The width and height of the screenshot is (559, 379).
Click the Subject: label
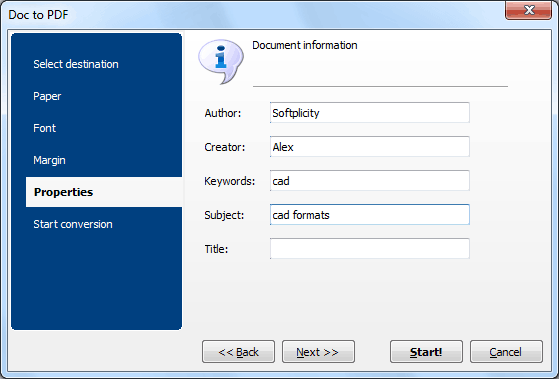pyautogui.click(x=224, y=215)
